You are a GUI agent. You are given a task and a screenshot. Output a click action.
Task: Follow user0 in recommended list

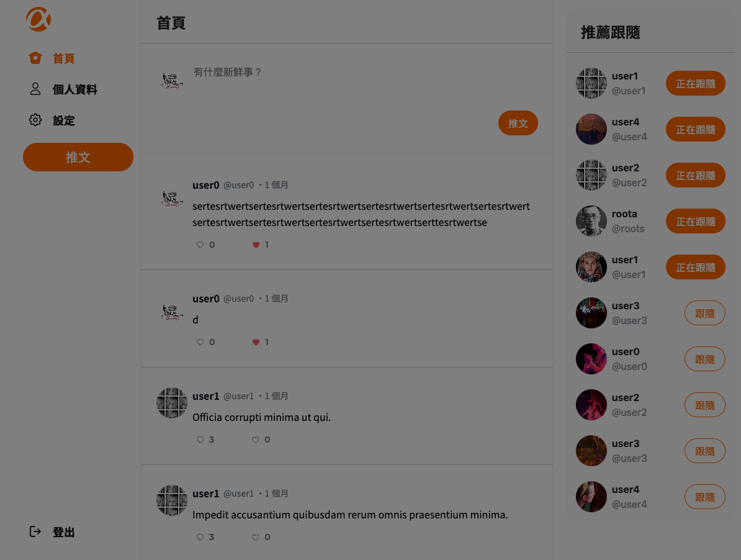pyautogui.click(x=704, y=359)
